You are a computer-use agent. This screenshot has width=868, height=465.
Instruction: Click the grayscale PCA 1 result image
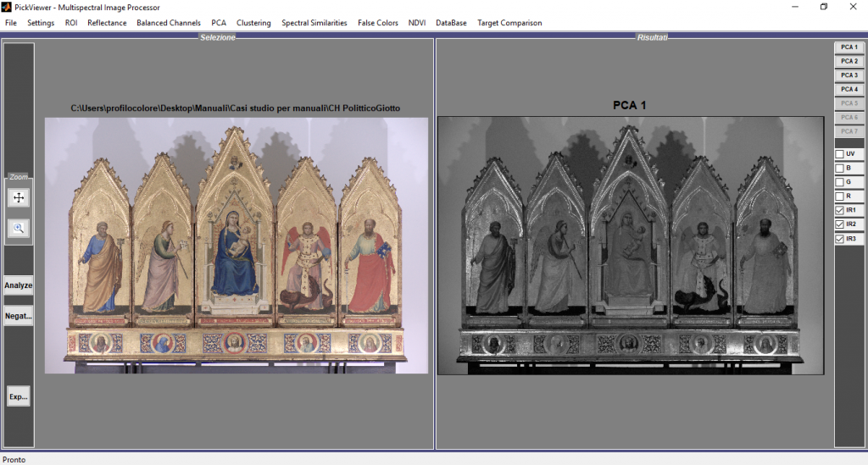[631, 246]
